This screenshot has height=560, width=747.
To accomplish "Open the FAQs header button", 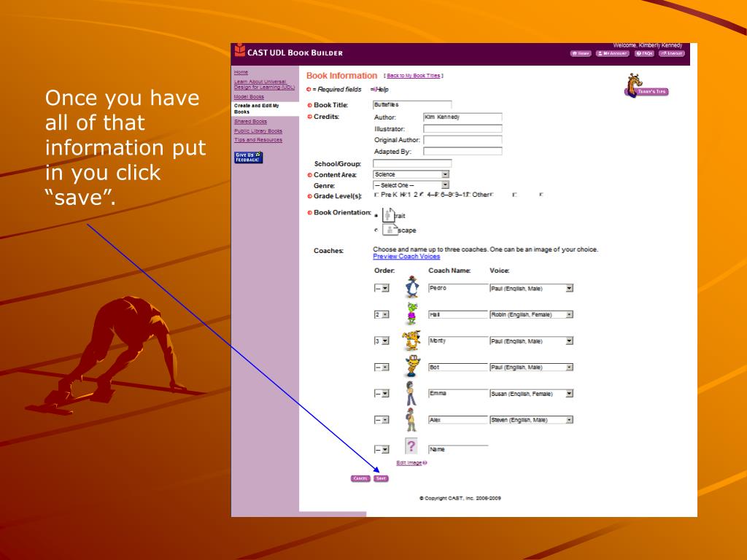I will coord(644,53).
